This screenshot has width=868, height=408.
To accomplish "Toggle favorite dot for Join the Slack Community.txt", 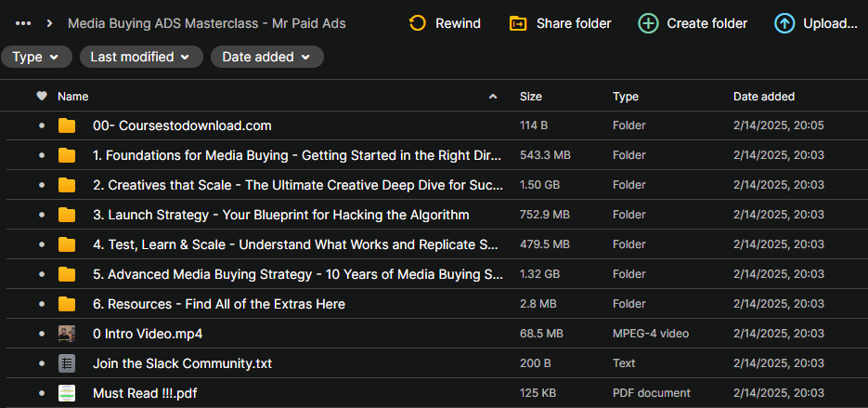I will pyautogui.click(x=42, y=363).
